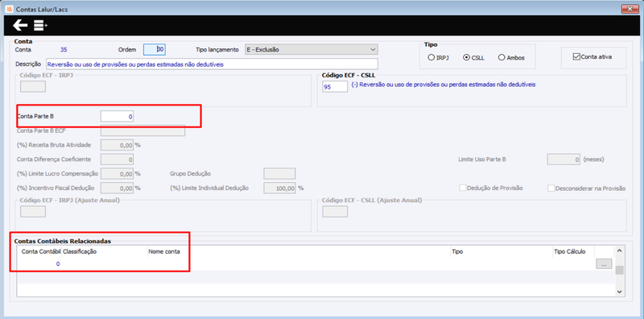Click the grid scrollbar down arrow
Image resolution: width=644 pixels, height=319 pixels.
tap(620, 291)
